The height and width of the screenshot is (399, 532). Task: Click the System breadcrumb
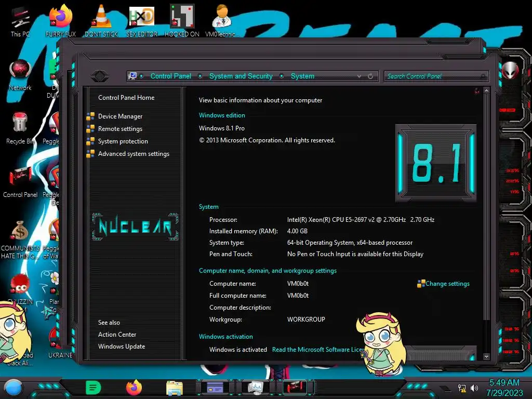click(x=302, y=76)
